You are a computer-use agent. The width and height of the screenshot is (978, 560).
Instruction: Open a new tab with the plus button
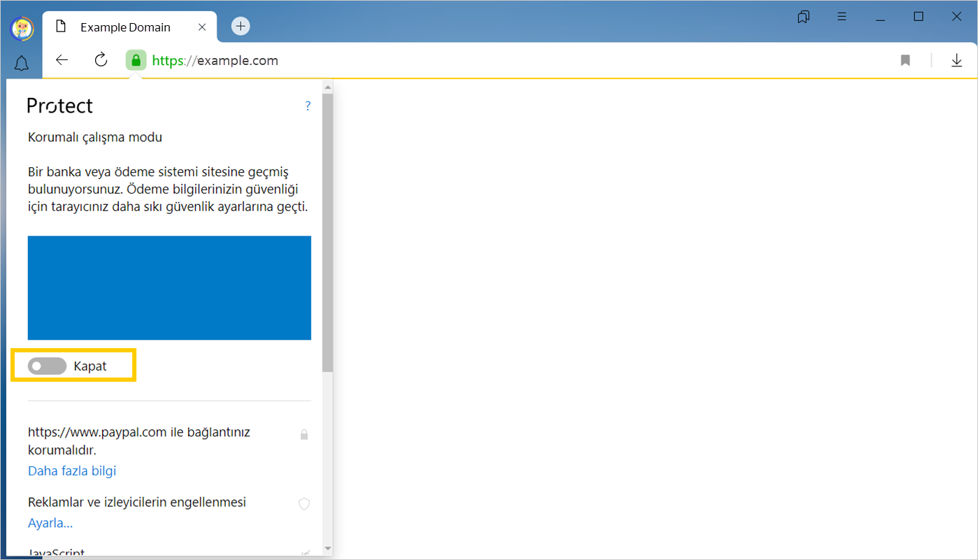point(241,27)
